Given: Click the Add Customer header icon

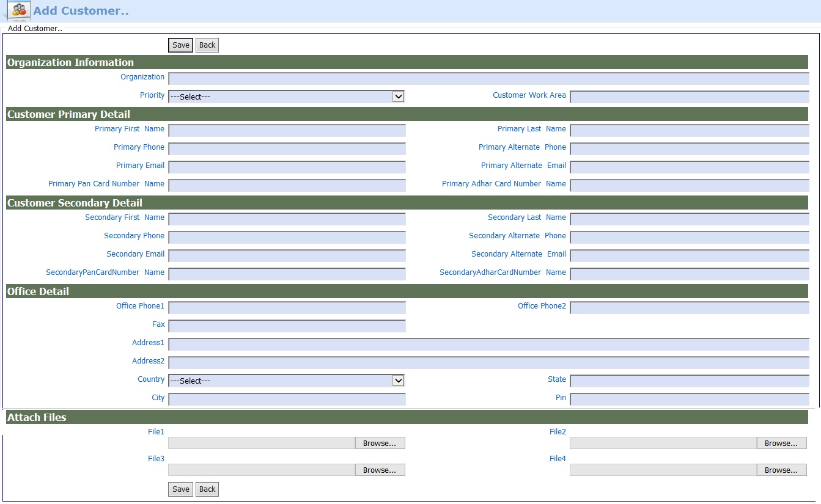Looking at the screenshot, I should click(x=19, y=10).
